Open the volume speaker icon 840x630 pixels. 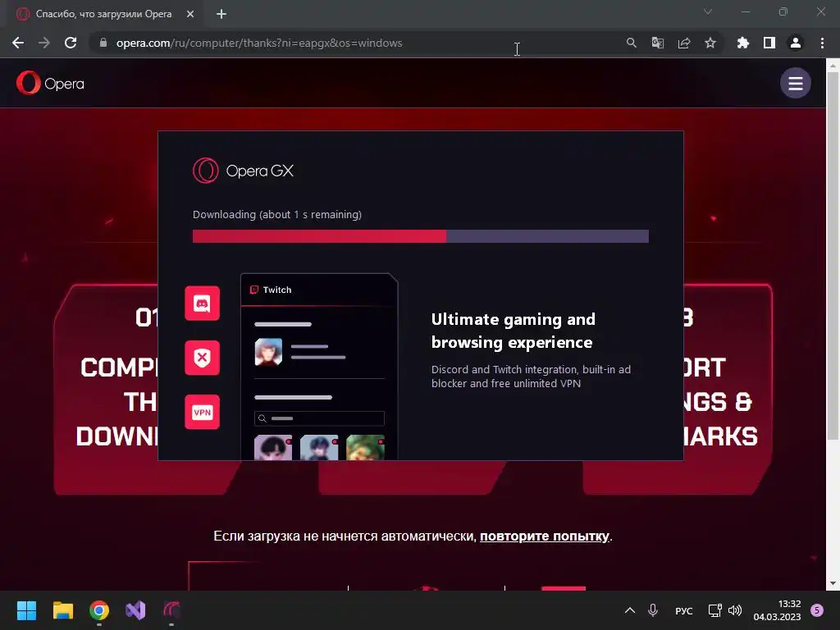tap(735, 610)
